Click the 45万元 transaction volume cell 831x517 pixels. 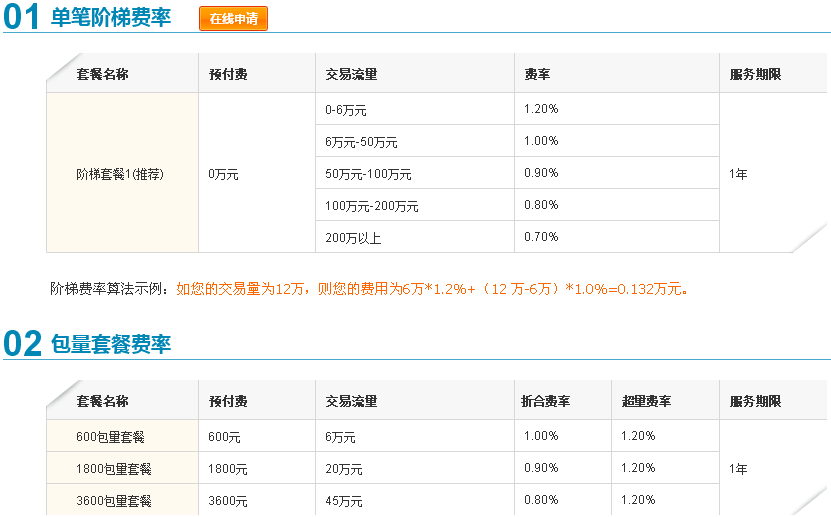[344, 501]
